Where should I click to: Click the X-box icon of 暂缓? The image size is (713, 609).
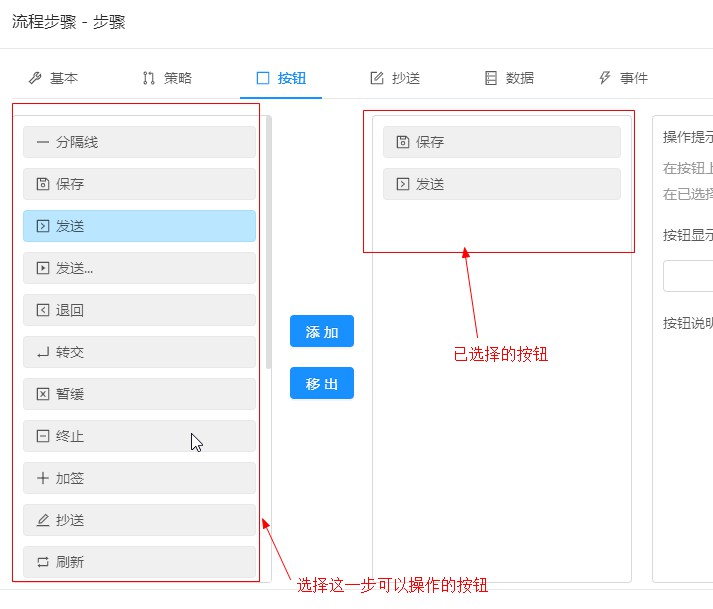[x=43, y=394]
